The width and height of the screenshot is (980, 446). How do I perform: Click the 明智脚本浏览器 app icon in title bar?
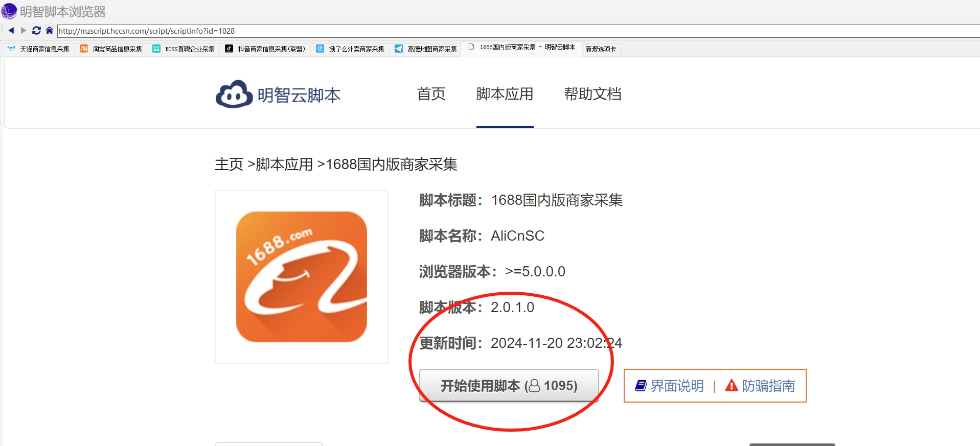(x=9, y=11)
